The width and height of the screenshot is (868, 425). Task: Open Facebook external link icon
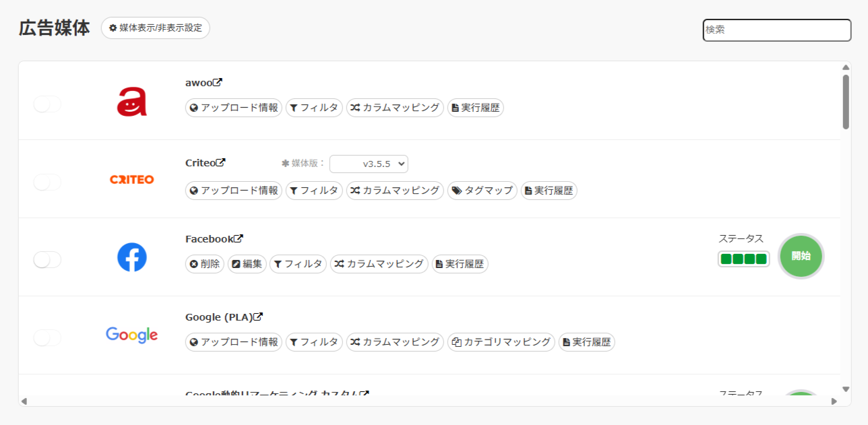click(239, 238)
